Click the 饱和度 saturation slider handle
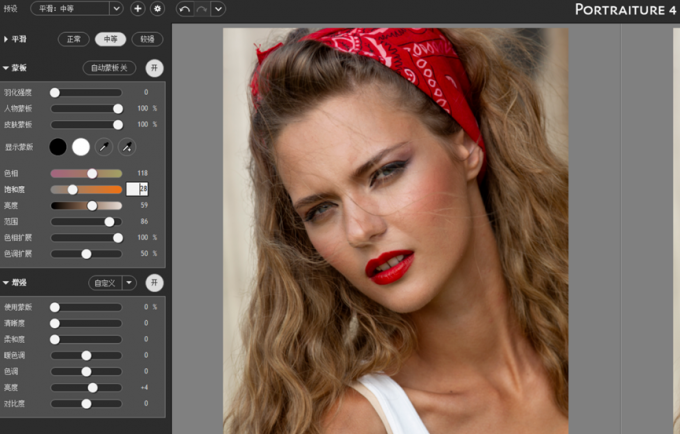 tap(72, 189)
